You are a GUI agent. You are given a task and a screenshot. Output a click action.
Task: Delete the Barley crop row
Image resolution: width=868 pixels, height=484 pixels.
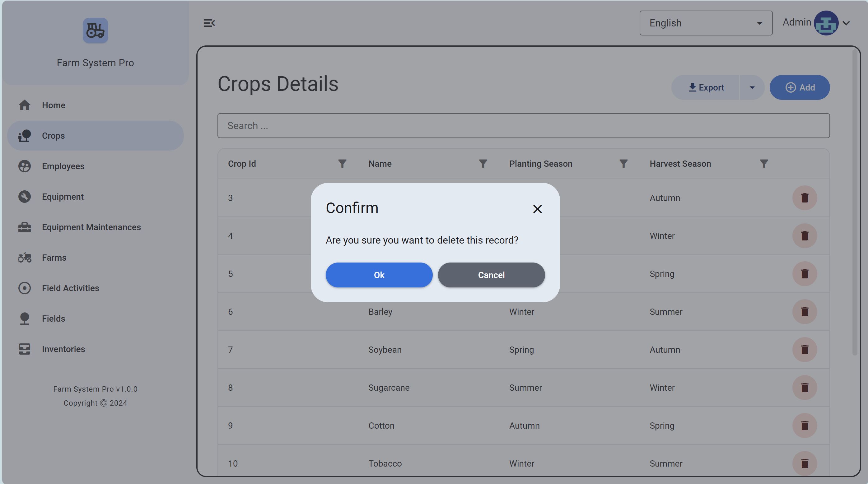point(804,312)
